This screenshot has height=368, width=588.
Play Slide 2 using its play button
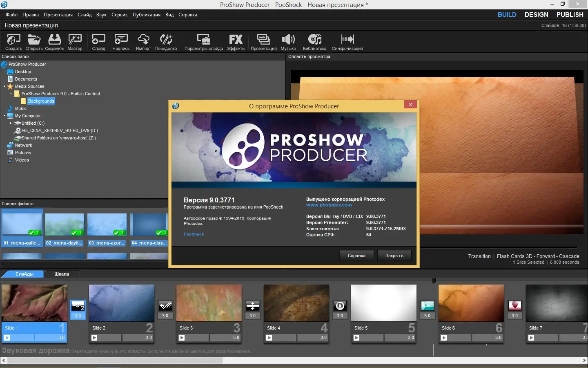94,338
